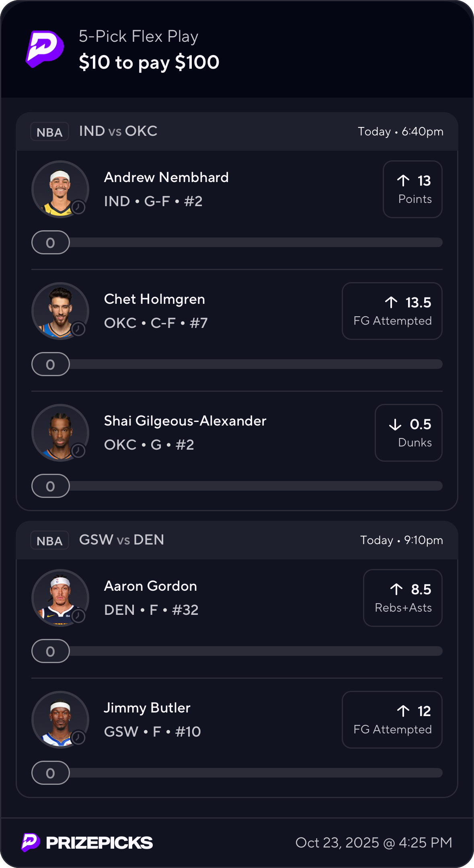Click the down arrow on the 0.5 Dunks pick
This screenshot has height=868, width=474.
395,424
